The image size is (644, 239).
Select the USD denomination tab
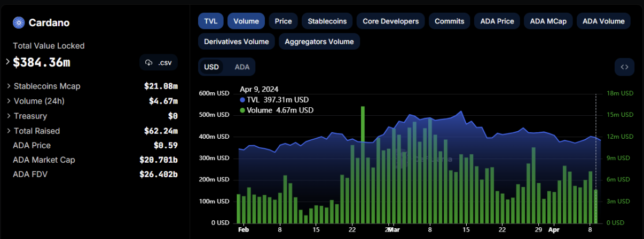click(211, 67)
